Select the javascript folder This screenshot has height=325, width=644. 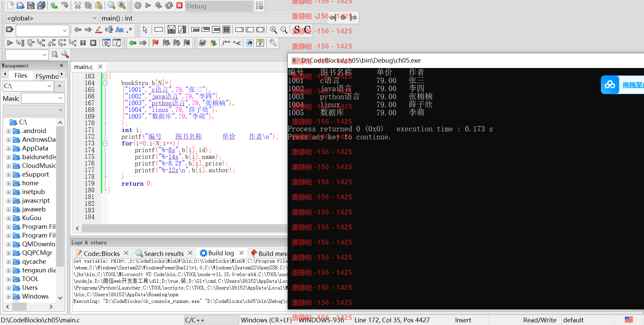36,201
